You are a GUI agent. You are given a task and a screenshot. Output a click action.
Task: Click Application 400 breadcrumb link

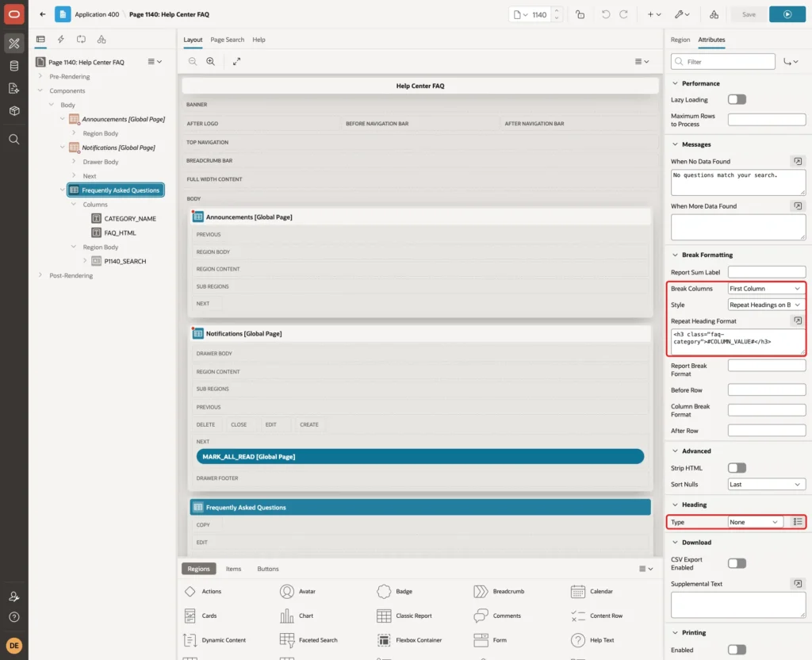[97, 14]
